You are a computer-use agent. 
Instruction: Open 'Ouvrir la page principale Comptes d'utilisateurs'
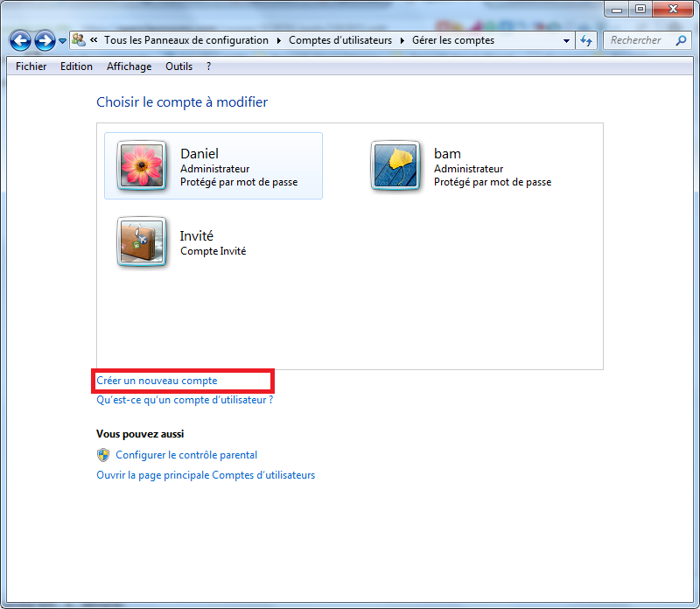click(206, 475)
